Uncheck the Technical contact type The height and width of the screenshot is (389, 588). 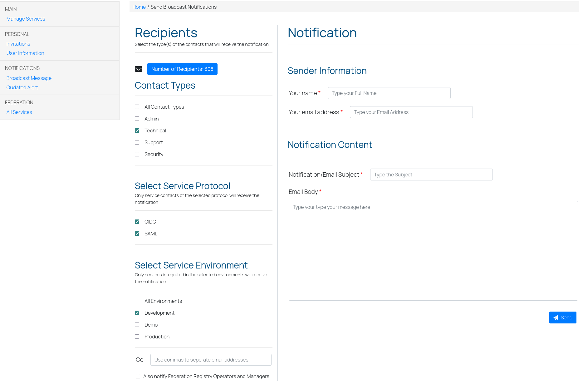coord(137,130)
